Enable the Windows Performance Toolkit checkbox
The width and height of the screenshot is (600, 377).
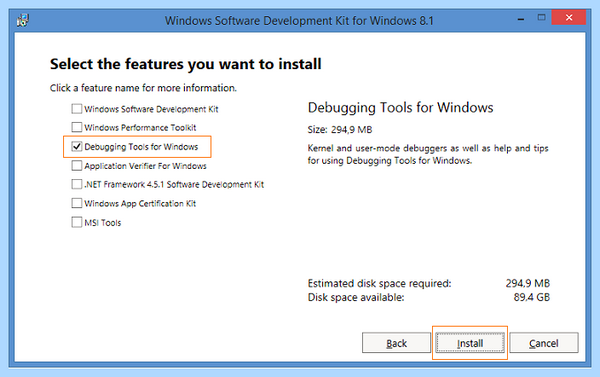pyautogui.click(x=77, y=127)
